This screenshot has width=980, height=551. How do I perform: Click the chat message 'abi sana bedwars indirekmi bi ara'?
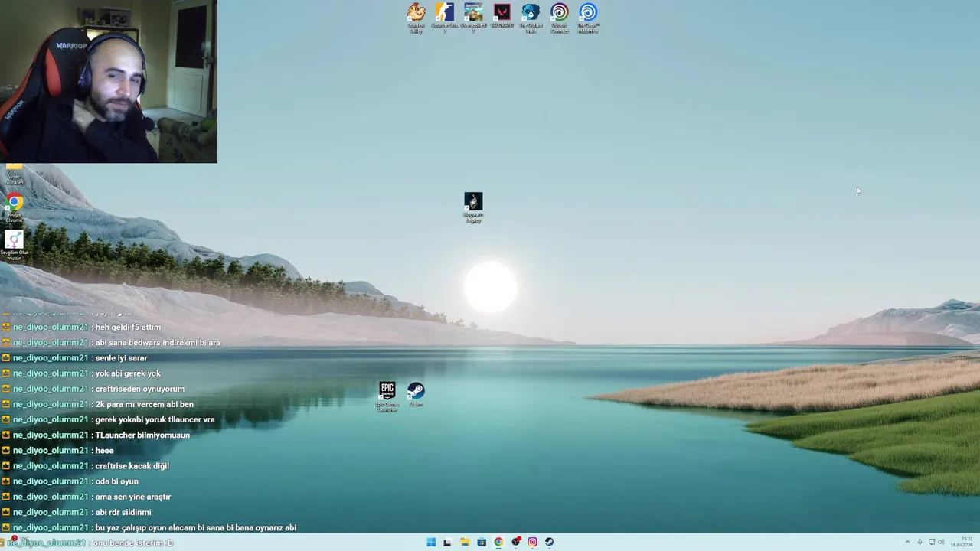click(x=158, y=343)
